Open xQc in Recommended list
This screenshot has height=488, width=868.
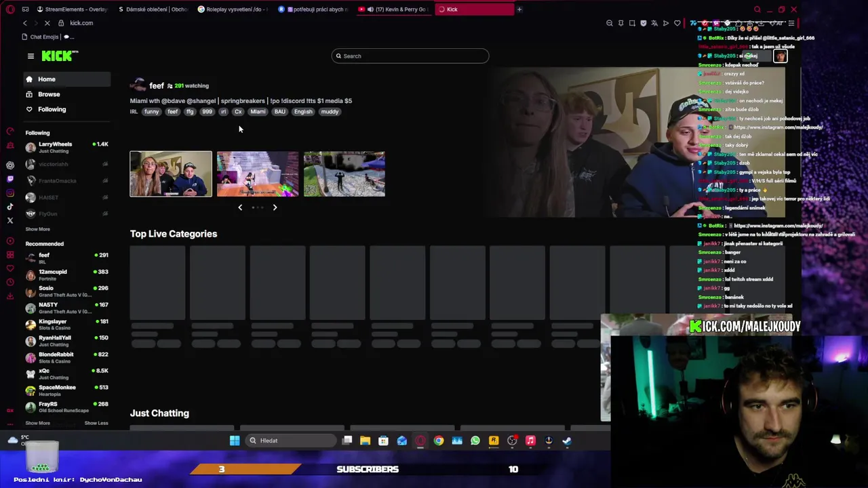(x=66, y=373)
